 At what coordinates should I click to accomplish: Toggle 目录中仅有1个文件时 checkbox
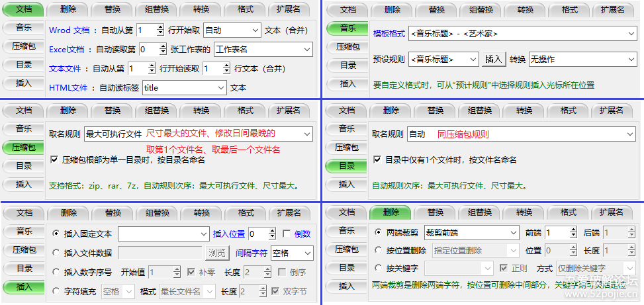tap(377, 160)
